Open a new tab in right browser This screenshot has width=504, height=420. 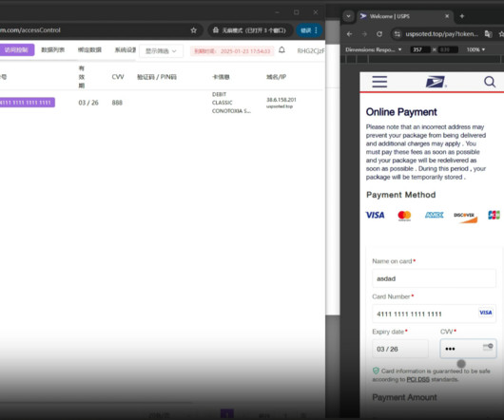pos(462,16)
